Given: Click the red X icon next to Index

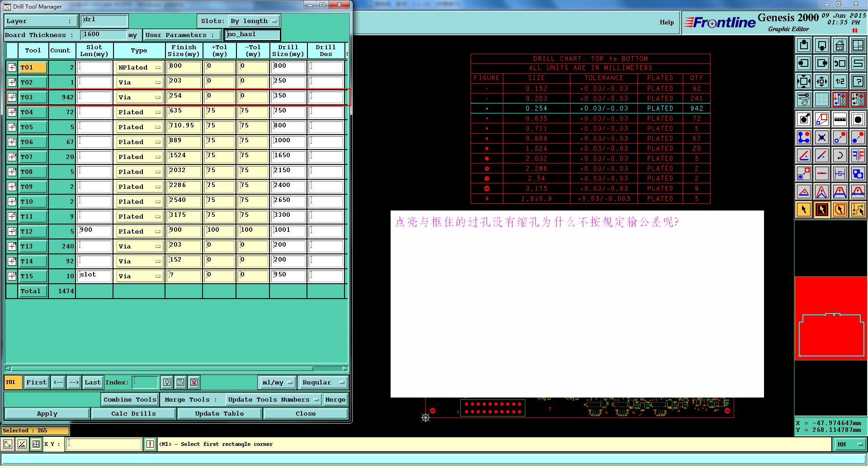Looking at the screenshot, I should tap(194, 382).
